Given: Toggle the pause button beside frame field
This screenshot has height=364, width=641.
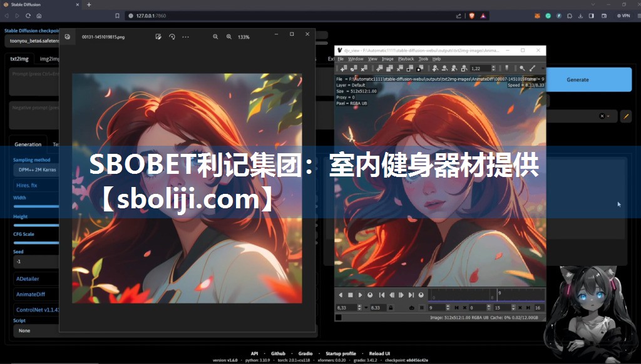Looking at the screenshot, I should pyautogui.click(x=421, y=308).
